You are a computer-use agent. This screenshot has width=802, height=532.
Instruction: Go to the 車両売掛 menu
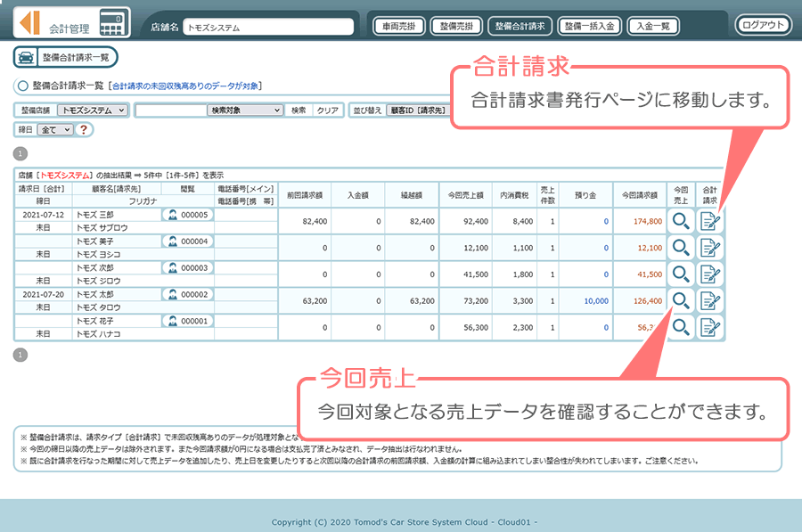(399, 26)
